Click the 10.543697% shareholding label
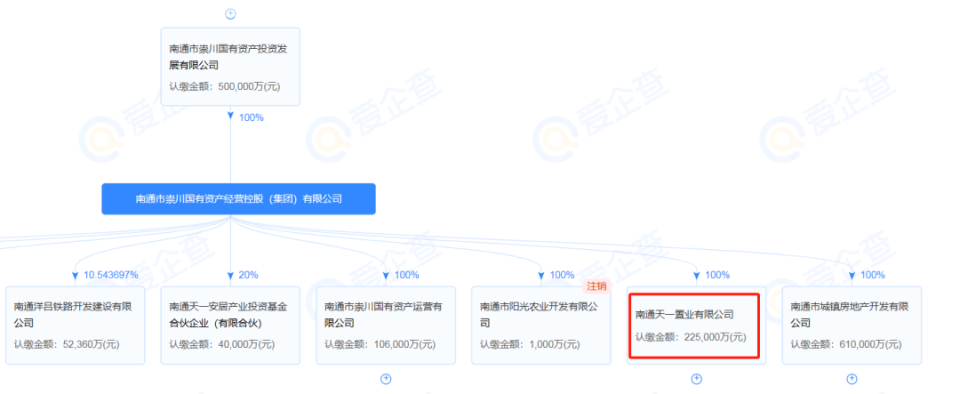Screen dimensions: 960x394 coord(111,275)
